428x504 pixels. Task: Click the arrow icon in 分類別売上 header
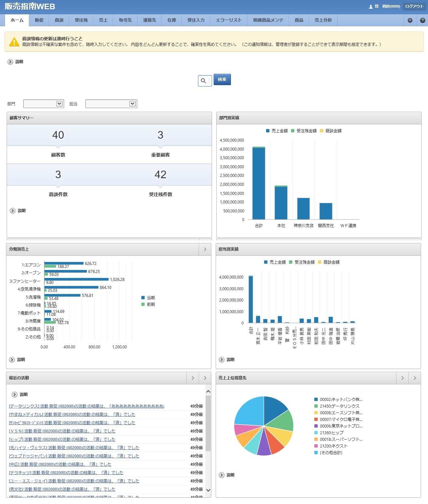coord(205,249)
